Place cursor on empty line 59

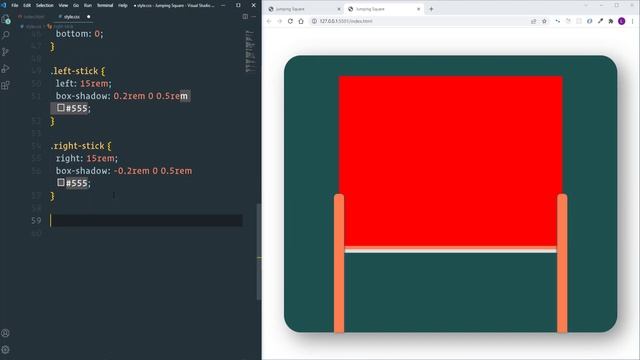147,220
